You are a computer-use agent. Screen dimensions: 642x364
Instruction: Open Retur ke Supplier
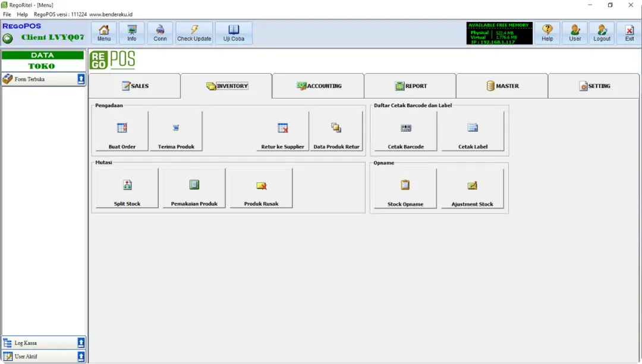point(282,131)
